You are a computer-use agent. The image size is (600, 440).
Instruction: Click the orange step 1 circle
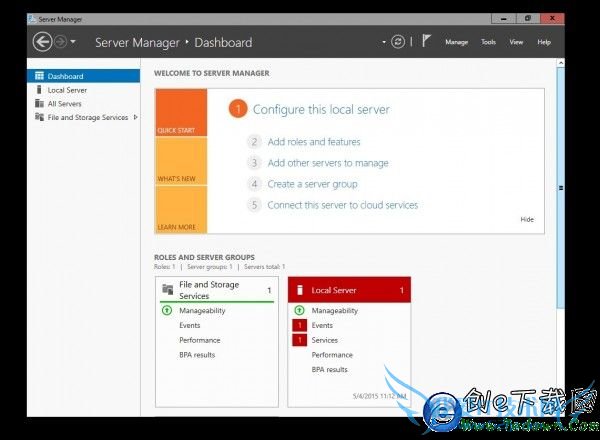coord(238,109)
